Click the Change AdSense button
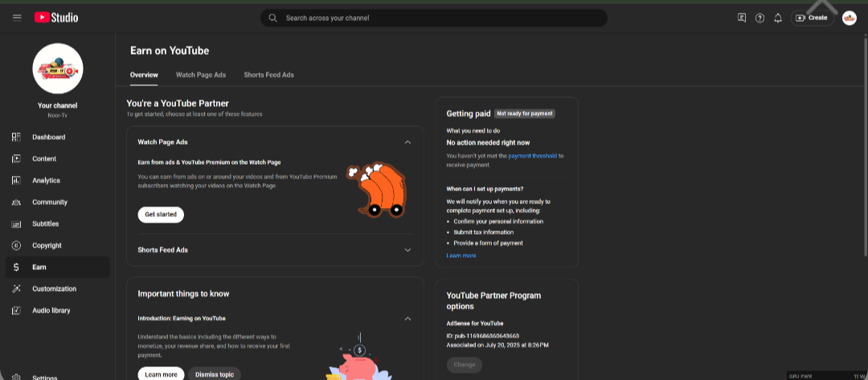 point(465,365)
